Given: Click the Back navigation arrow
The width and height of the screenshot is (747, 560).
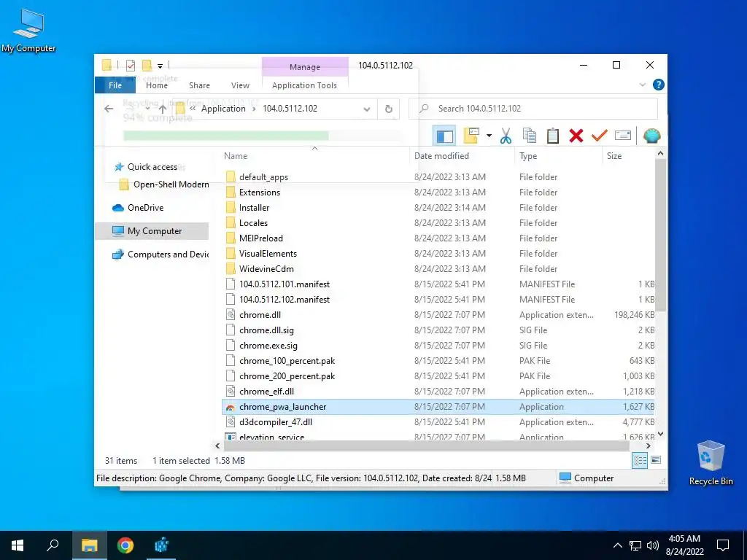Looking at the screenshot, I should (x=109, y=109).
